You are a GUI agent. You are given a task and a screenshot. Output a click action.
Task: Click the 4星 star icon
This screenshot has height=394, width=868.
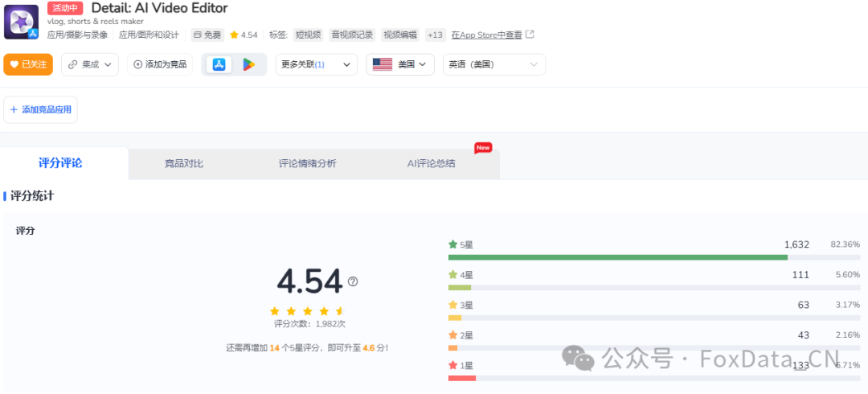tap(452, 275)
